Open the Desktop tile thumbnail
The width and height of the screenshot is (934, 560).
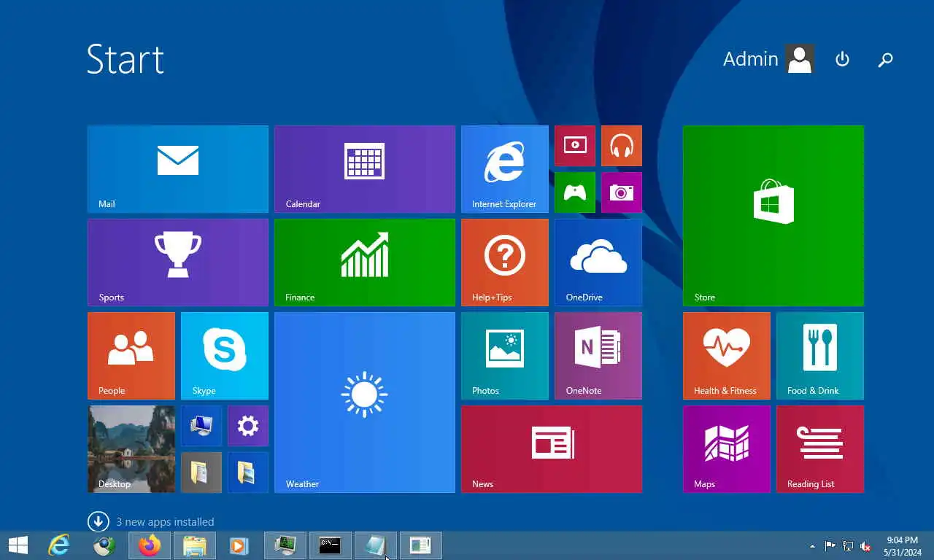pos(131,449)
